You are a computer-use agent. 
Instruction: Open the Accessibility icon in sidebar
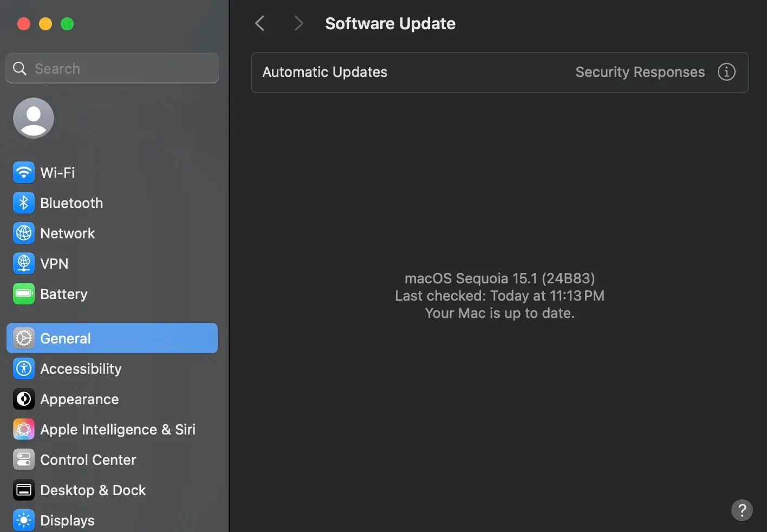(x=23, y=369)
